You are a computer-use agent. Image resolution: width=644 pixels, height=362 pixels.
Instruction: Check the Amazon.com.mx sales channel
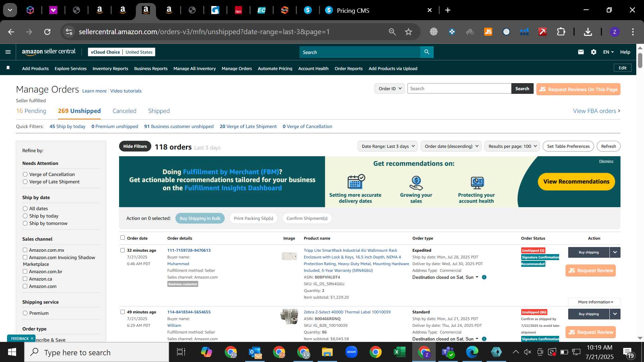pyautogui.click(x=25, y=250)
